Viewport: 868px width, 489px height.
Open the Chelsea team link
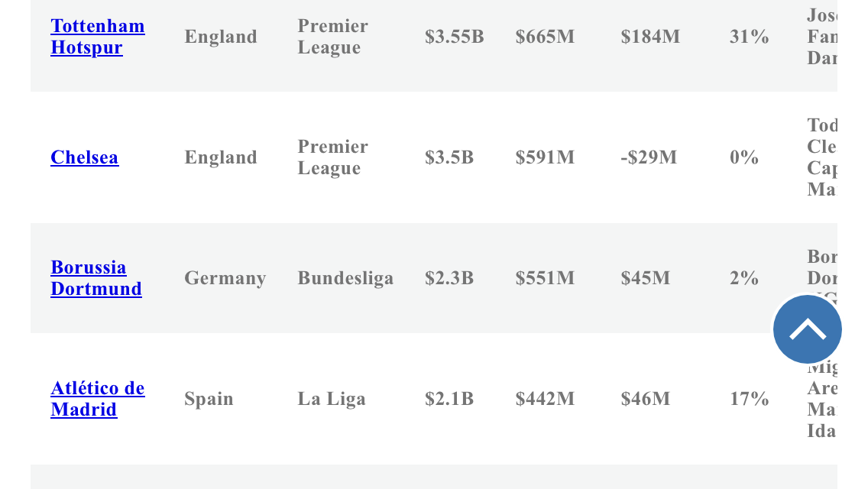(84, 157)
